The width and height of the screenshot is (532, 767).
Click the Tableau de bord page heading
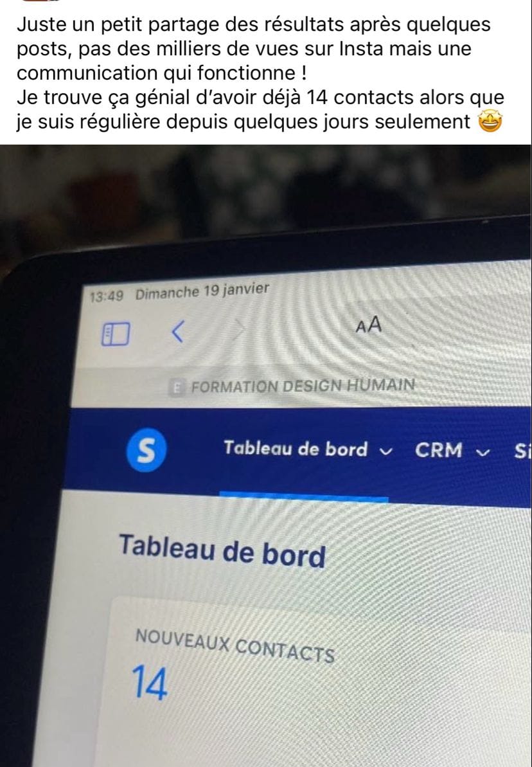click(x=222, y=550)
